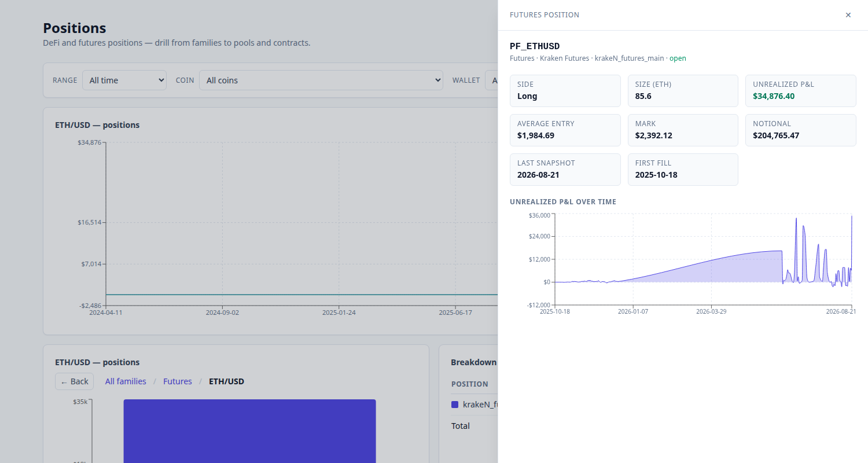Select the 2024-09-02 date axis label
The image size is (868, 463).
[222, 313]
